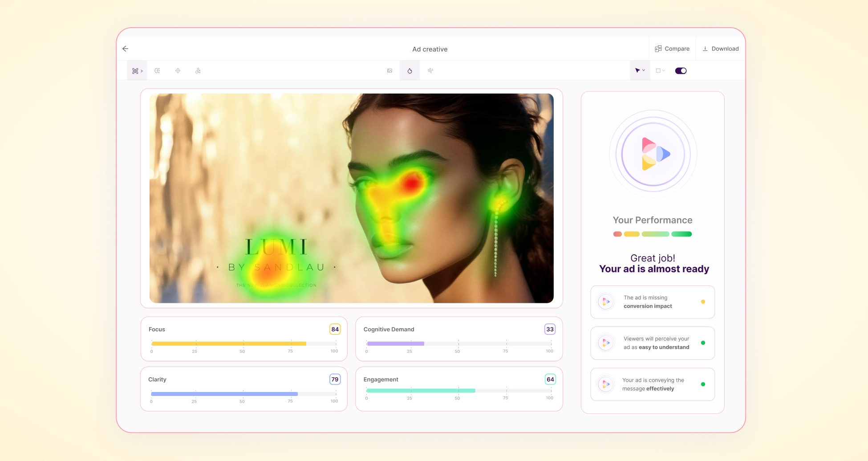Select the connected nodes icon
Image resolution: width=868 pixels, height=461 pixels.
[x=198, y=71]
